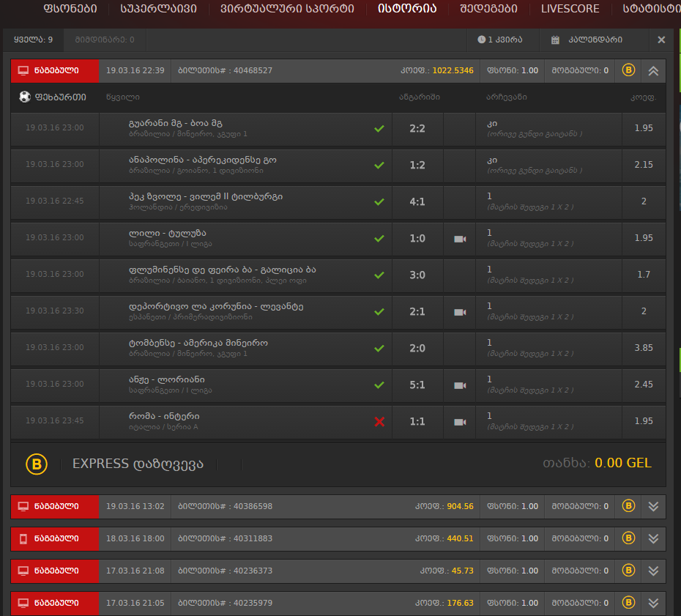Click the clock icon next to 1 კვირა

point(481,40)
